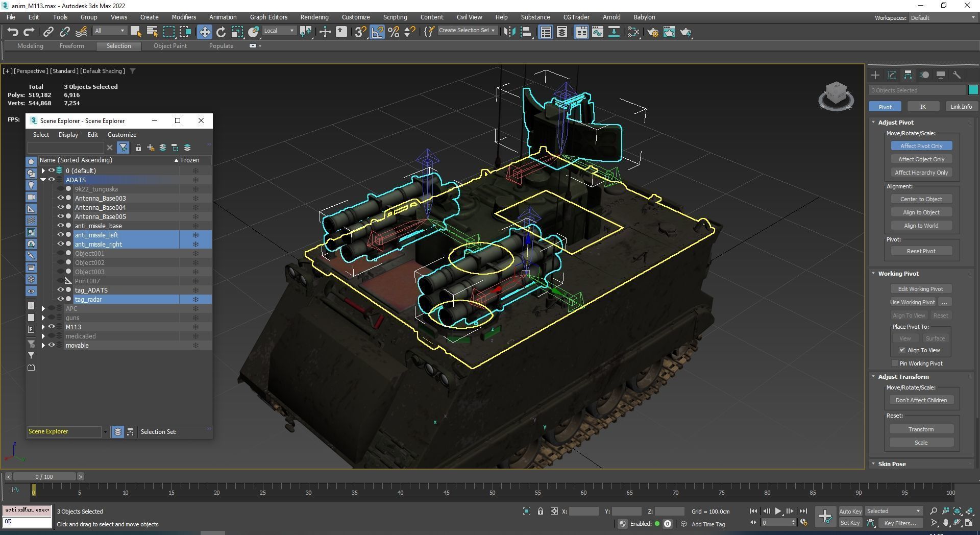This screenshot has height=535, width=980.
Task: Click the ViewCube in the viewport
Action: point(836,96)
